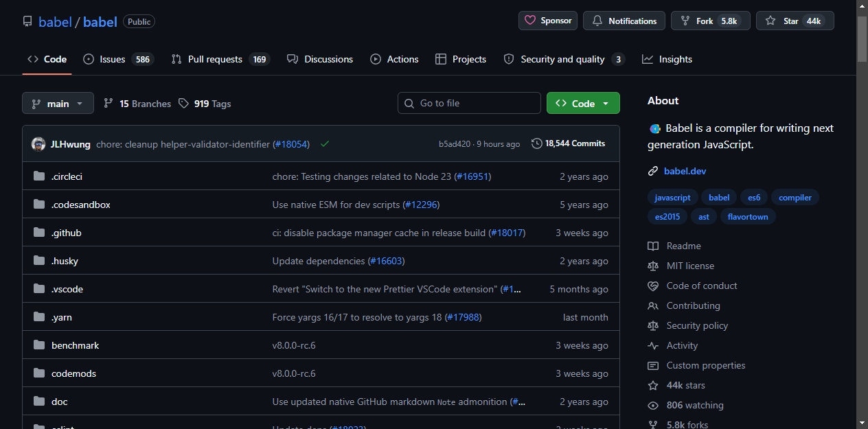Viewport: 868px width, 429px height.
Task: Click the es2015 topic tag
Action: pos(667,216)
